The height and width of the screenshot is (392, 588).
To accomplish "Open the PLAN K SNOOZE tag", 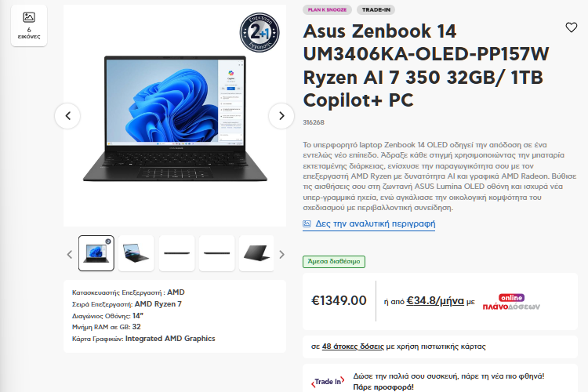I will point(327,9).
